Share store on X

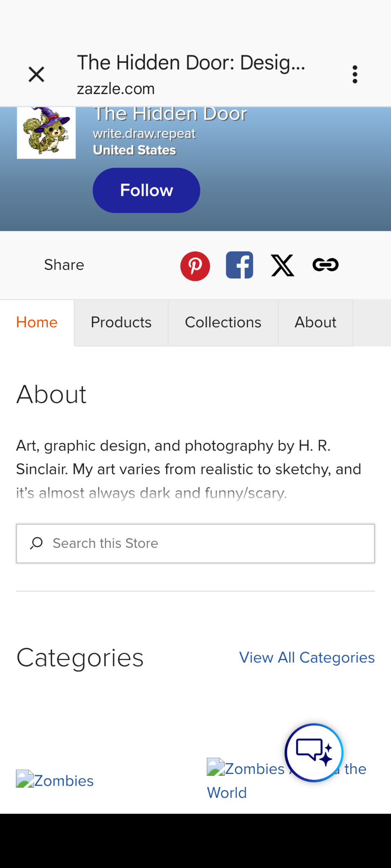click(x=282, y=265)
